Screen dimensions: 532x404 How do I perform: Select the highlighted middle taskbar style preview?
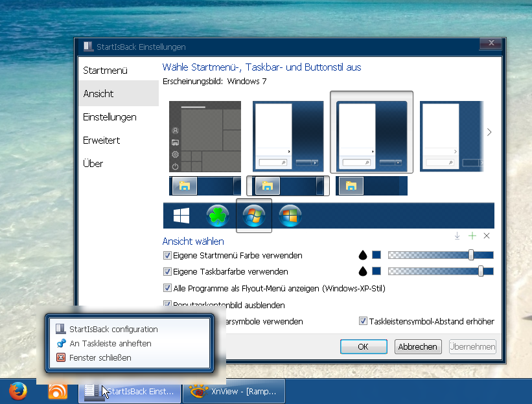point(288,186)
